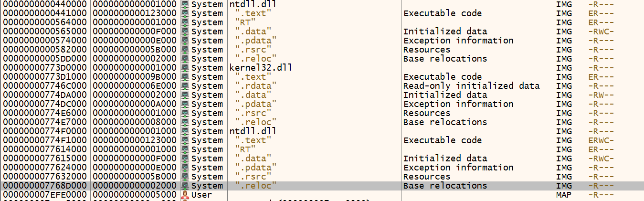The image size is (644, 201).
Task: Click size 0000000000123000 at 00000000774F1000
Action: [x=134, y=140]
